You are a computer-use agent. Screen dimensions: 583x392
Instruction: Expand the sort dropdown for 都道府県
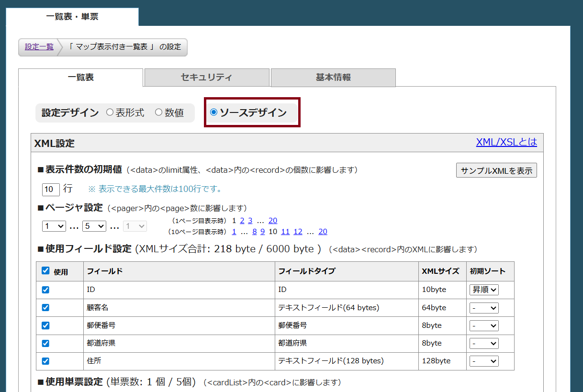pos(483,344)
